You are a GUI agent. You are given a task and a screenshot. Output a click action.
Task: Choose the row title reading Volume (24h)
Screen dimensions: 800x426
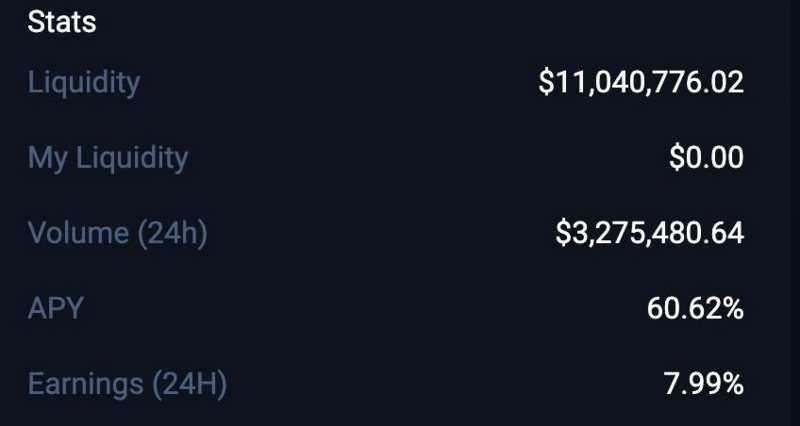pos(117,233)
